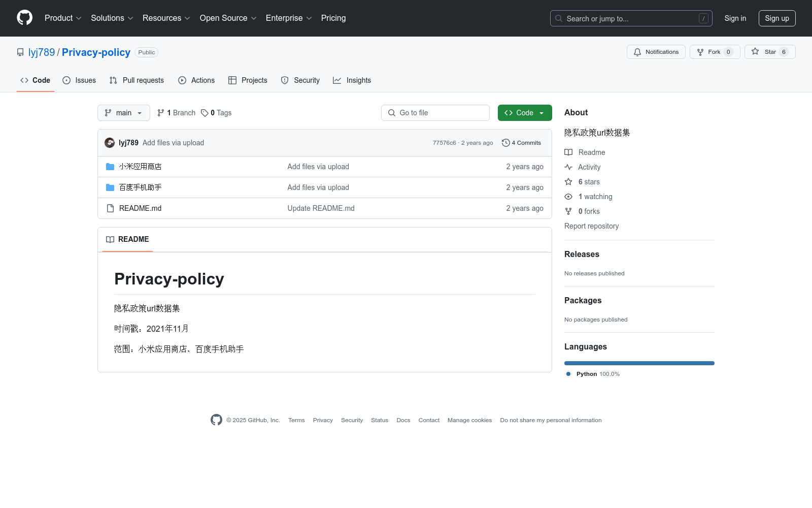The height and width of the screenshot is (508, 812).
Task: Click the star icon beside 6 stars
Action: point(568,182)
